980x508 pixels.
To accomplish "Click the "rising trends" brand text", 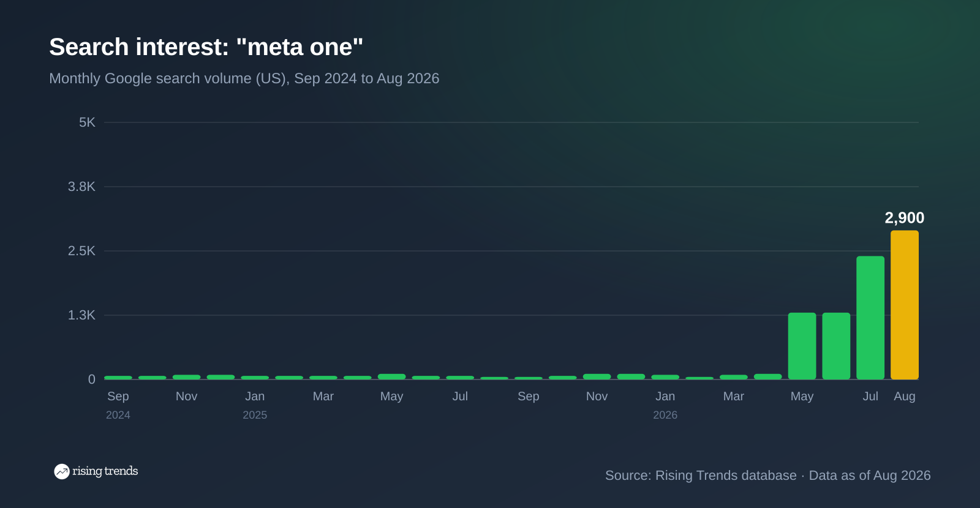I will pos(105,471).
